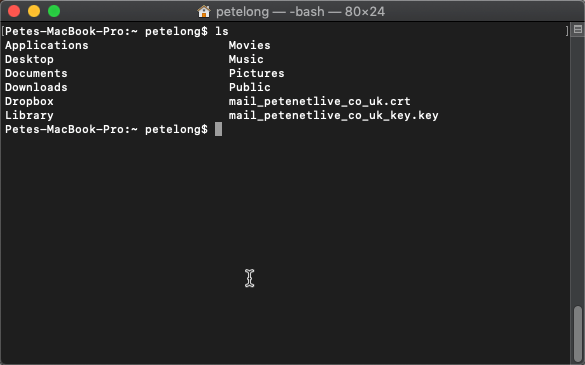This screenshot has width=585, height=365.
Task: Close the Terminal window with red button
Action: click(x=14, y=11)
